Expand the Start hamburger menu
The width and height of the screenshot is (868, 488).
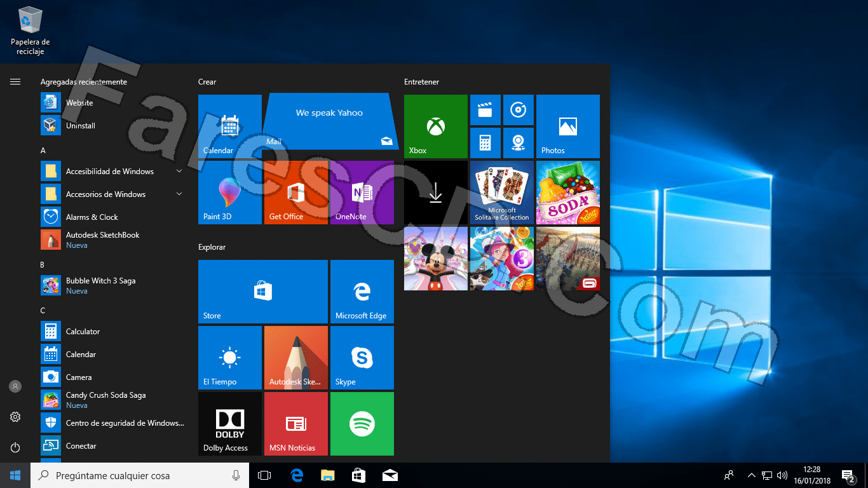(15, 81)
